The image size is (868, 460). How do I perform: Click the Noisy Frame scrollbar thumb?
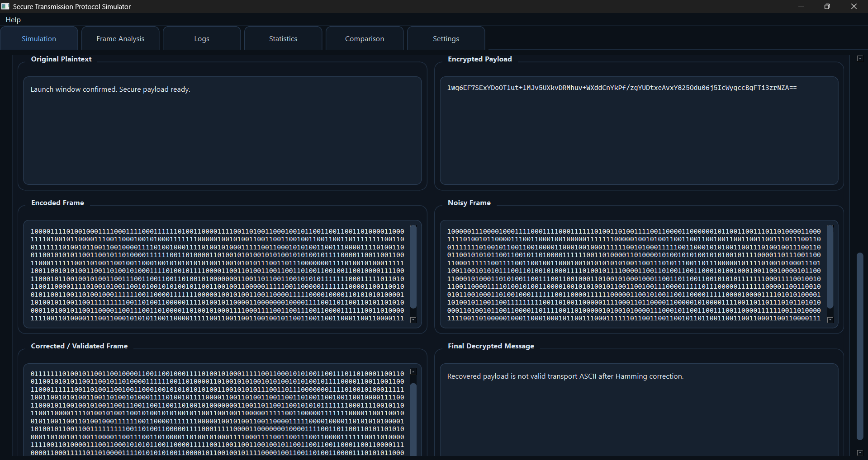point(830,267)
